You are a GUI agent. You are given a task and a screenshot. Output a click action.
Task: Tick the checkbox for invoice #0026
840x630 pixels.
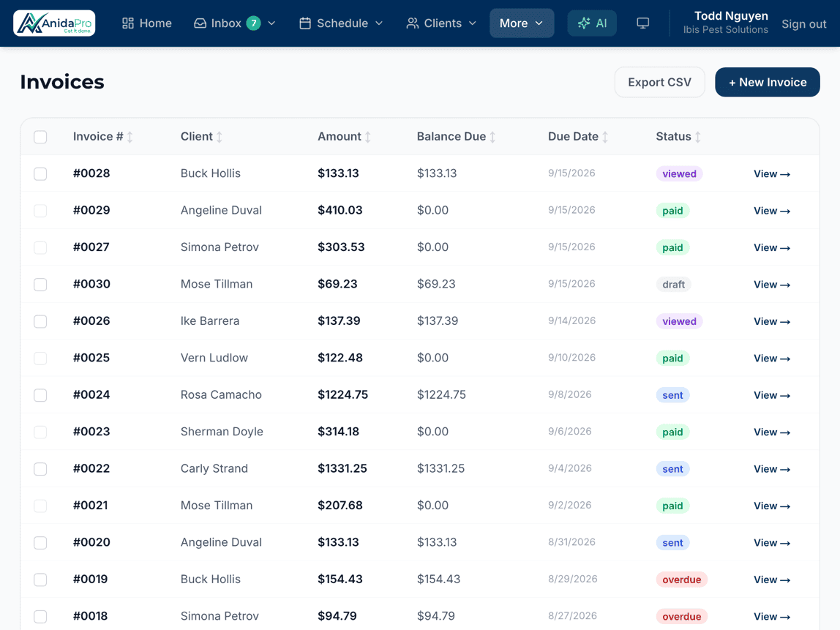click(40, 321)
